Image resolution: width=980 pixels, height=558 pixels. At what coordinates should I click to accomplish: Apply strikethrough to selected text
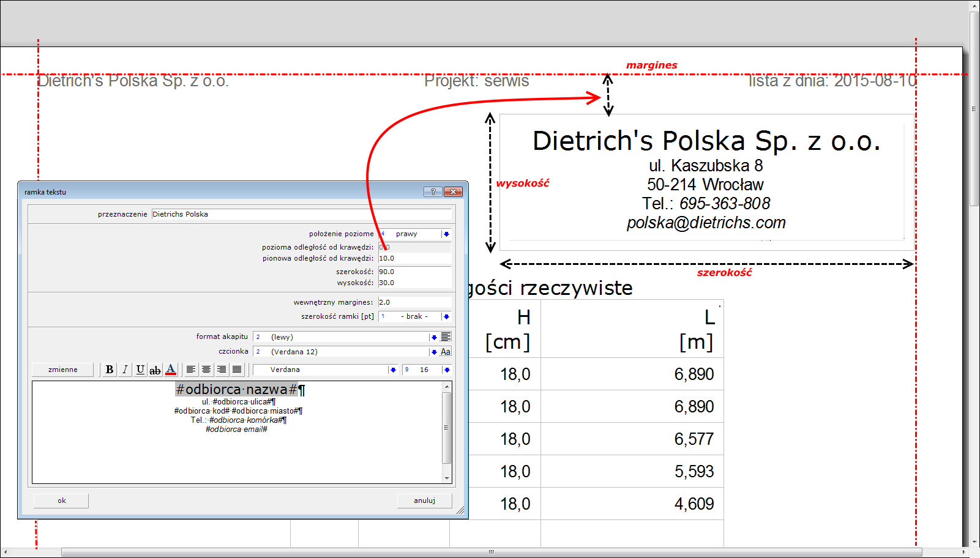pos(155,370)
